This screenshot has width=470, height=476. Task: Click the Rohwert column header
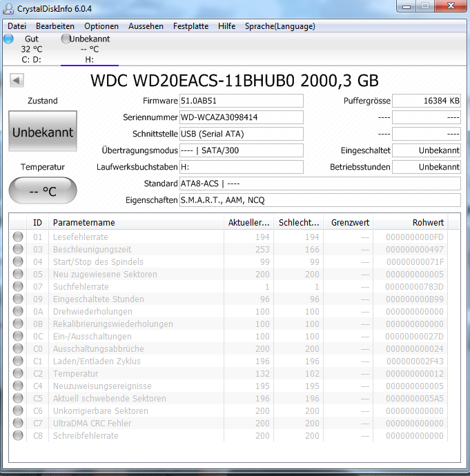[411, 223]
